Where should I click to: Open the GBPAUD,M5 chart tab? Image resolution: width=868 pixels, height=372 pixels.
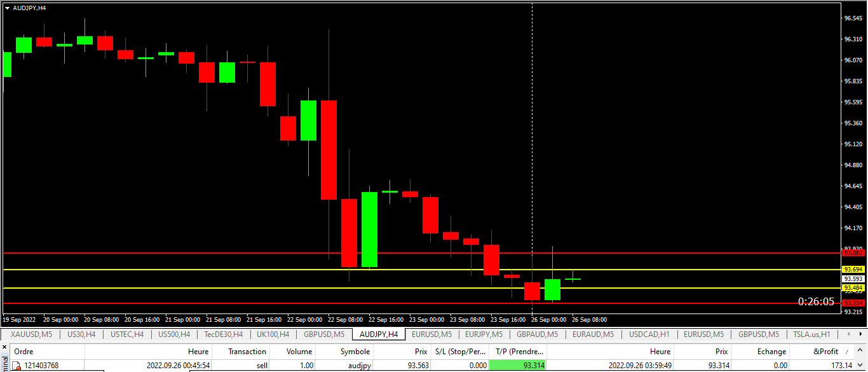click(x=537, y=334)
